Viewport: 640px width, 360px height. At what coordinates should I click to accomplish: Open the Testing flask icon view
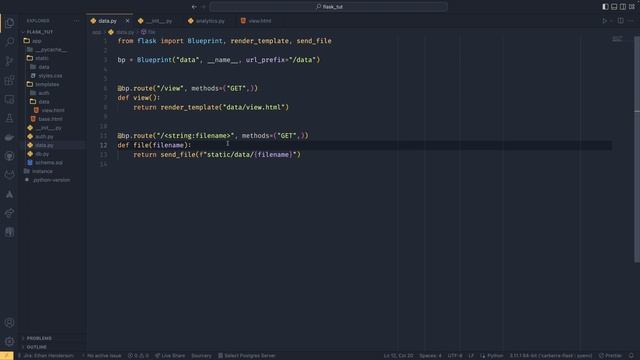(9, 118)
